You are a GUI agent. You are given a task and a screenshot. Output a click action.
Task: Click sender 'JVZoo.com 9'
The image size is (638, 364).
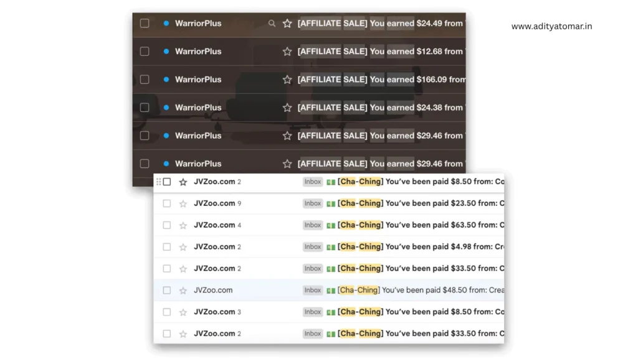point(217,203)
